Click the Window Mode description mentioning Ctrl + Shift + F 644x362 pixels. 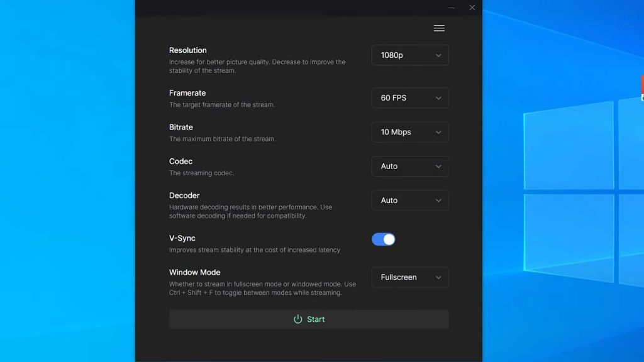click(262, 288)
